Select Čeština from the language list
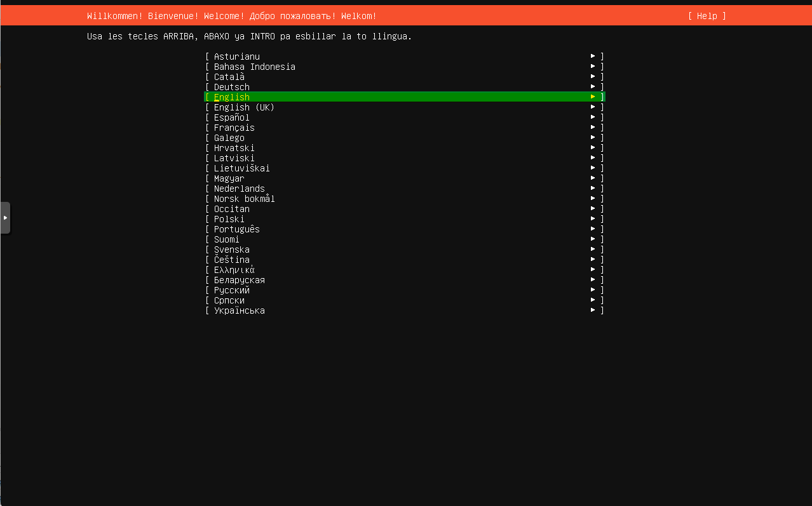This screenshot has width=812, height=506. (231, 259)
